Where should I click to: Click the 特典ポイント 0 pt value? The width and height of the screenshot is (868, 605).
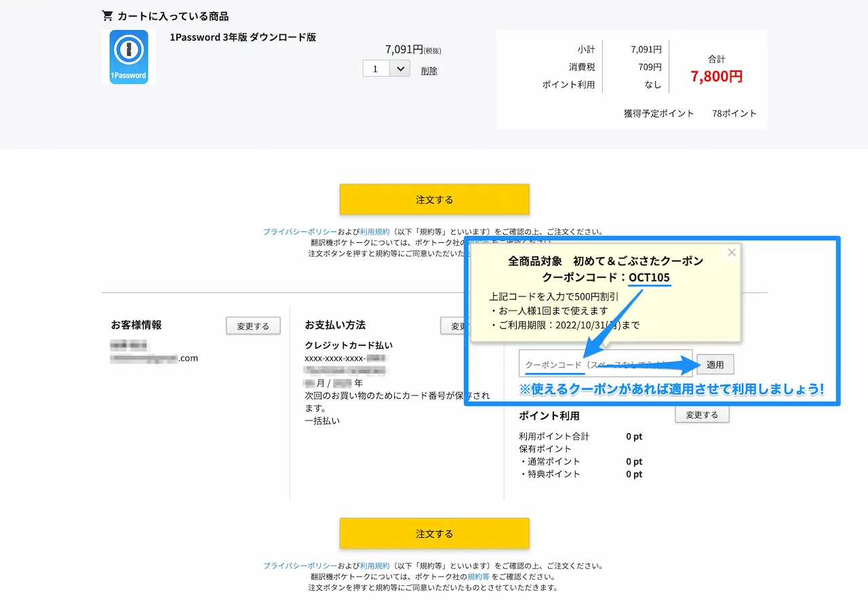pyautogui.click(x=634, y=474)
